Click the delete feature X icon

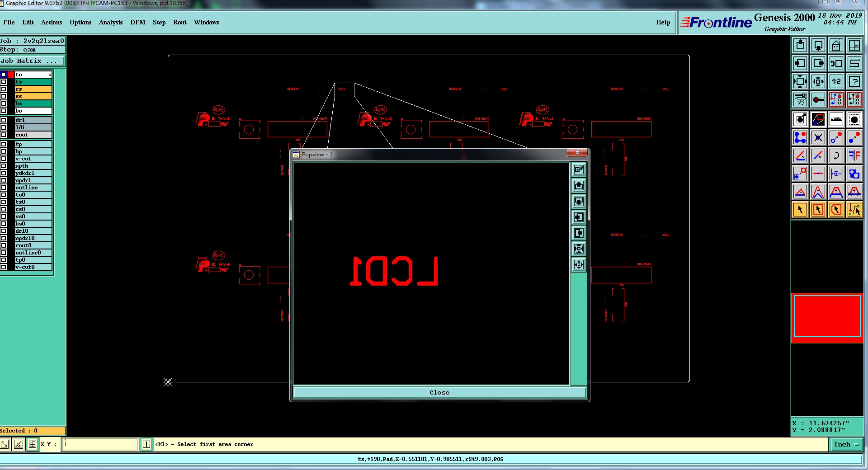point(818,137)
